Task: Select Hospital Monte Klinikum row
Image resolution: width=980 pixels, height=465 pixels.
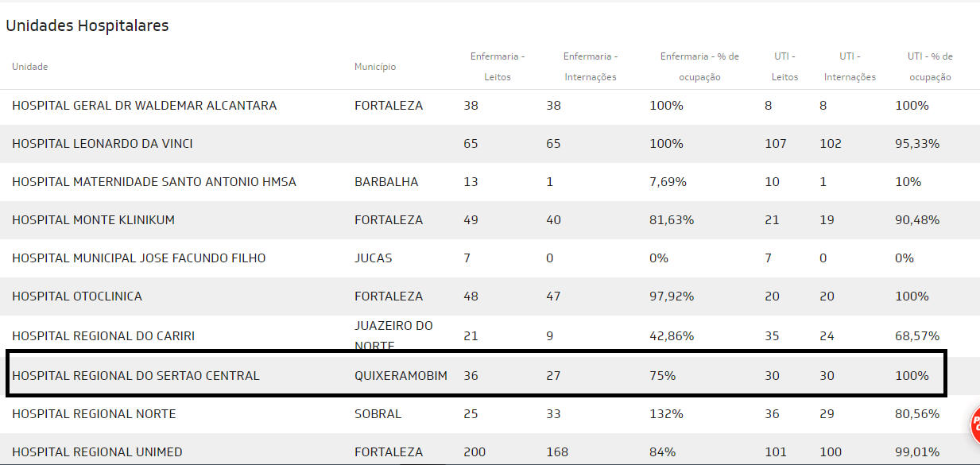Action: pos(94,220)
